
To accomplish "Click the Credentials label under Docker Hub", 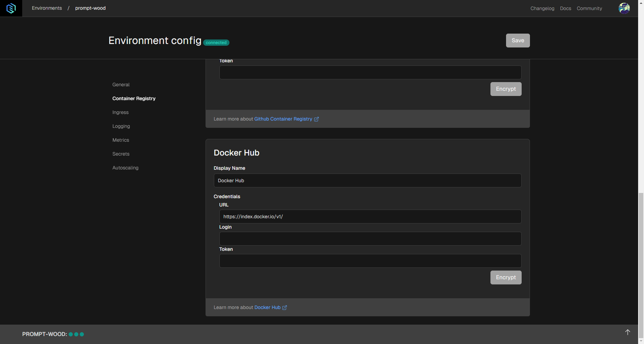I will coord(227,196).
